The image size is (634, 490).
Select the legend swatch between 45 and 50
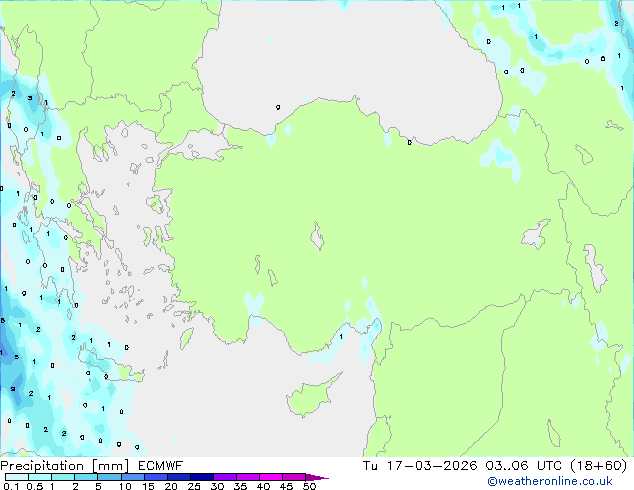[x=294, y=477]
